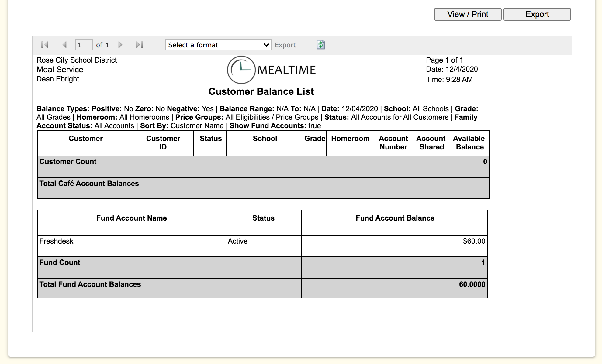This screenshot has height=364, width=602.
Task: Click the Fund Account Name header
Action: (x=131, y=218)
